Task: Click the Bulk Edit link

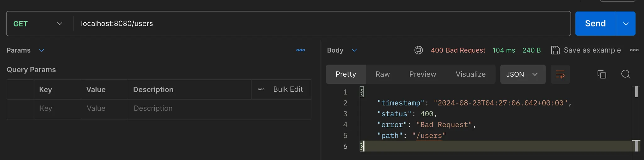Action: coord(288,89)
